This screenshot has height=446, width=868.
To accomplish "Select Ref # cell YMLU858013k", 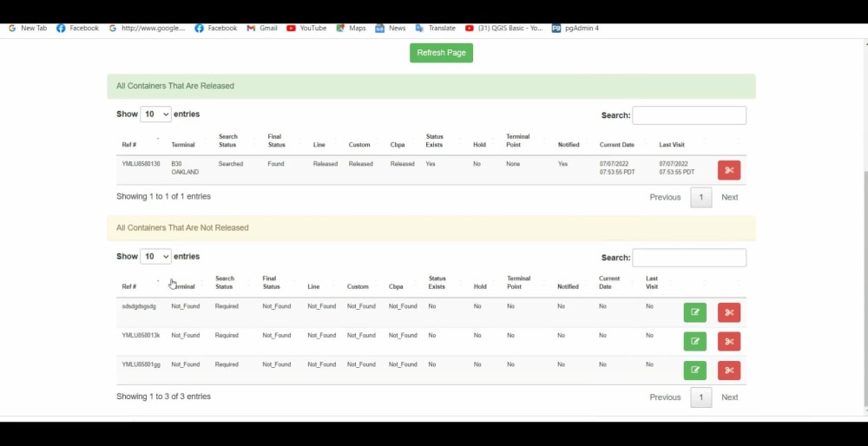I will 141,335.
